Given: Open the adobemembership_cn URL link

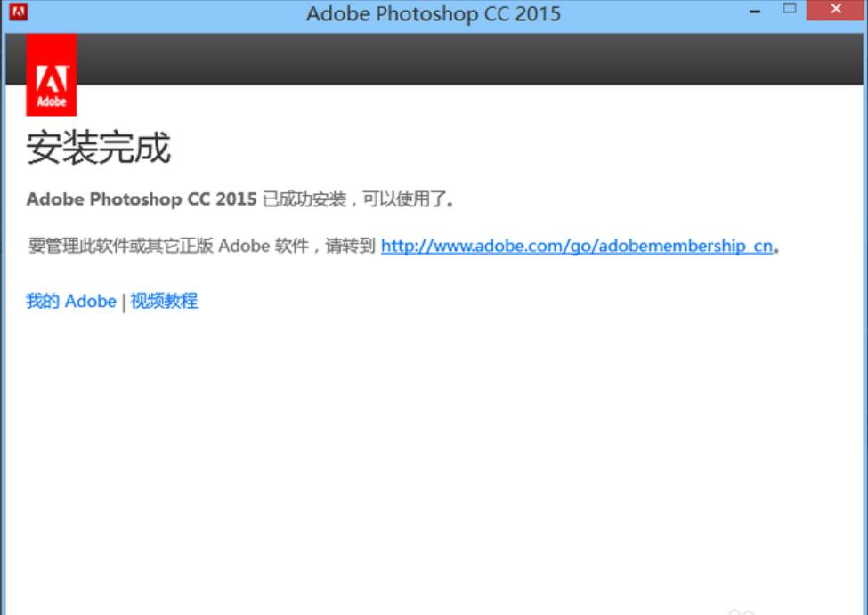Looking at the screenshot, I should point(576,246).
